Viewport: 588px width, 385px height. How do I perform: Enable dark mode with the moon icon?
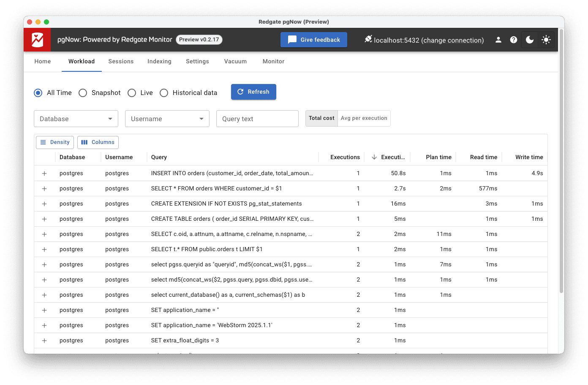pos(529,39)
